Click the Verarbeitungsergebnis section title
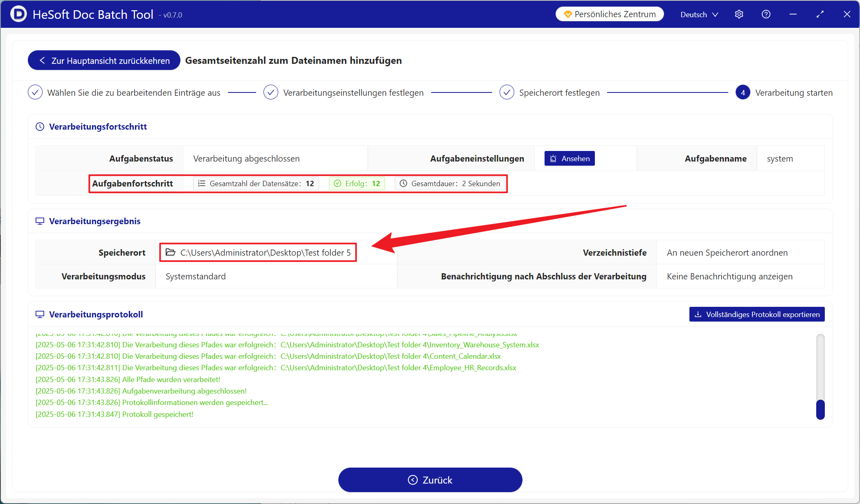 coord(95,221)
